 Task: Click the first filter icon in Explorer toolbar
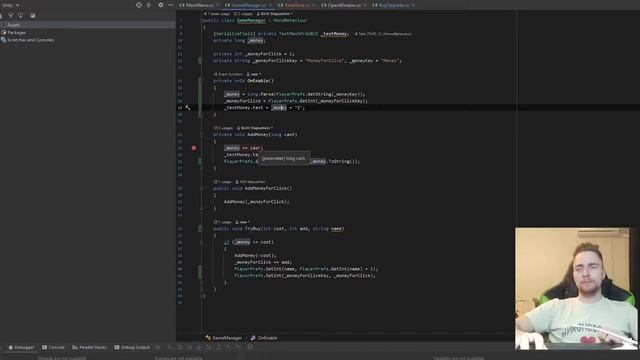point(11,16)
